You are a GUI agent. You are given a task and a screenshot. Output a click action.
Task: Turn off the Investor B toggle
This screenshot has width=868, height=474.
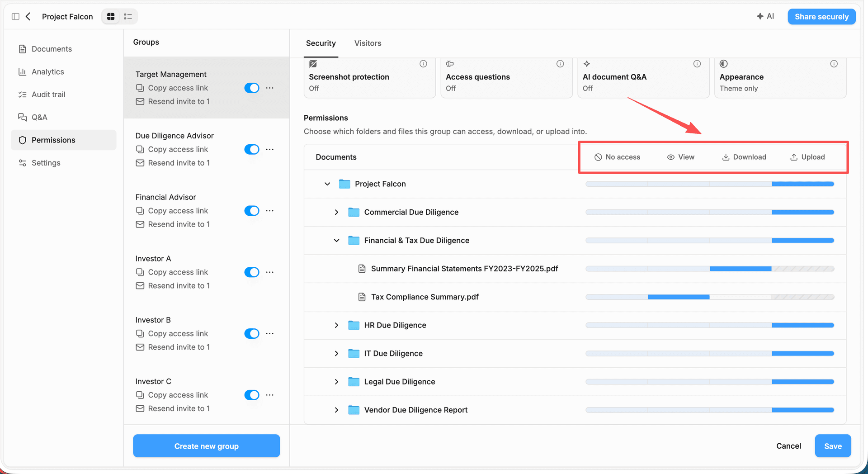(252, 333)
